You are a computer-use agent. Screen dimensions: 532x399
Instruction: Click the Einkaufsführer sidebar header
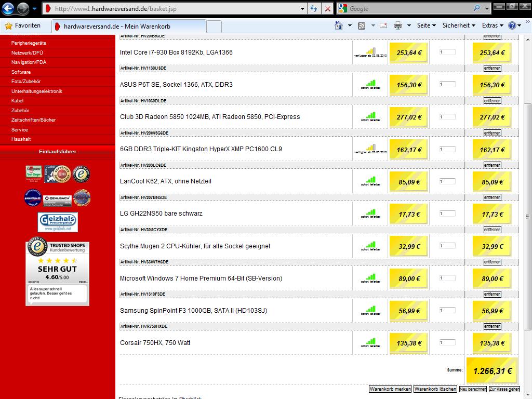point(58,151)
